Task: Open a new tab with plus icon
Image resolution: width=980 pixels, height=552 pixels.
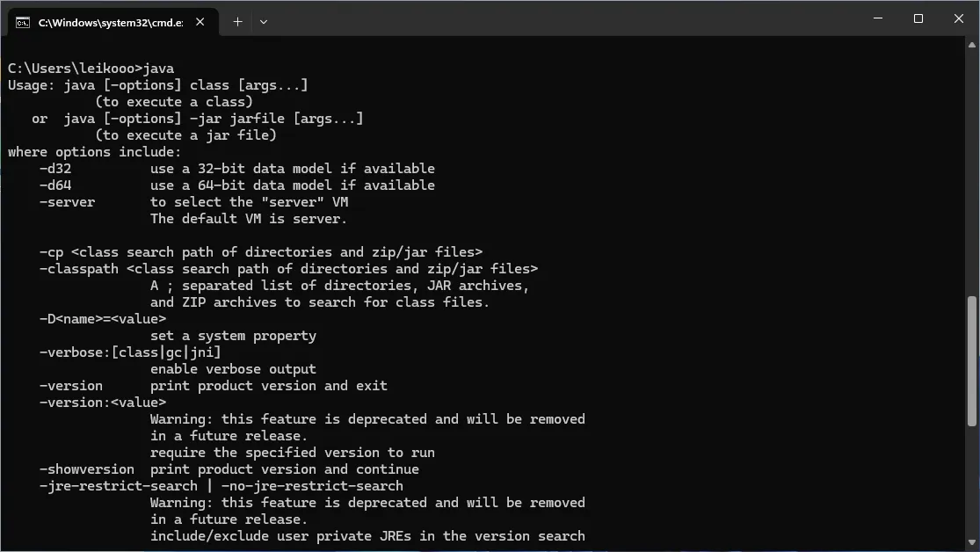Action: point(237,22)
